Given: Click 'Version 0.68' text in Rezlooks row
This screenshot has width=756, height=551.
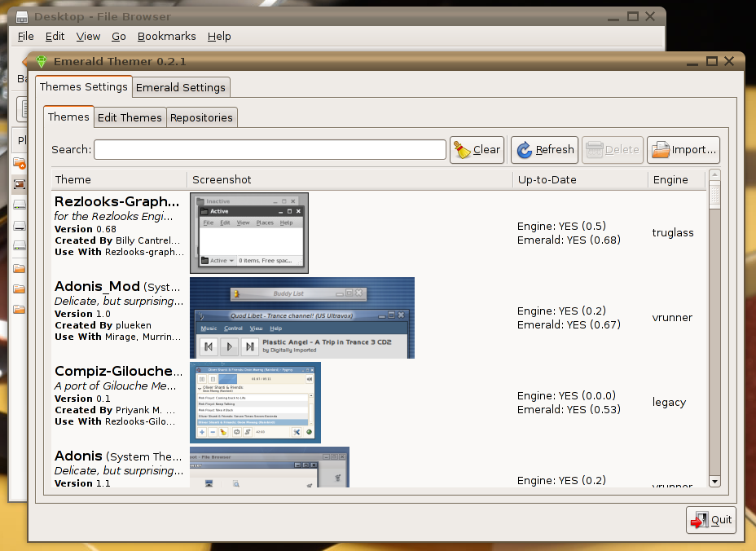Looking at the screenshot, I should pos(86,229).
